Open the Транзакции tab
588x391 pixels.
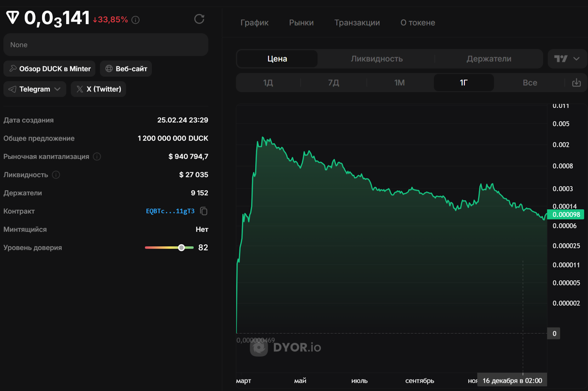click(357, 22)
